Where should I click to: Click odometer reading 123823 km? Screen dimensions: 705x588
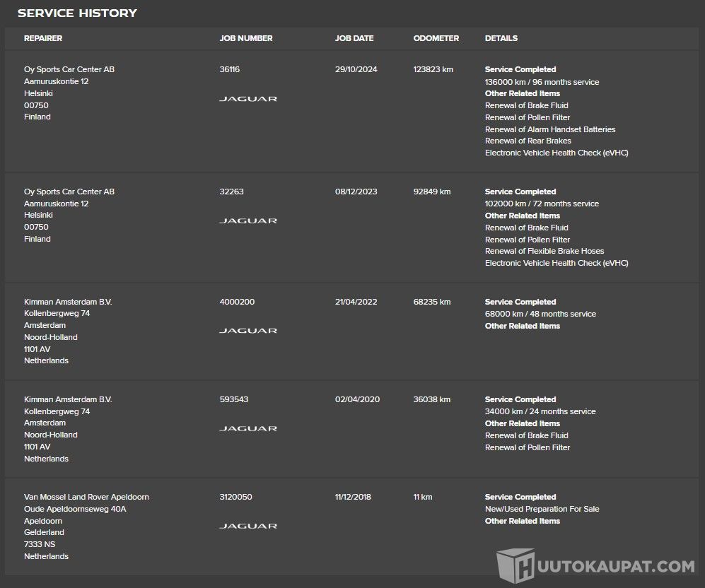[x=433, y=69]
